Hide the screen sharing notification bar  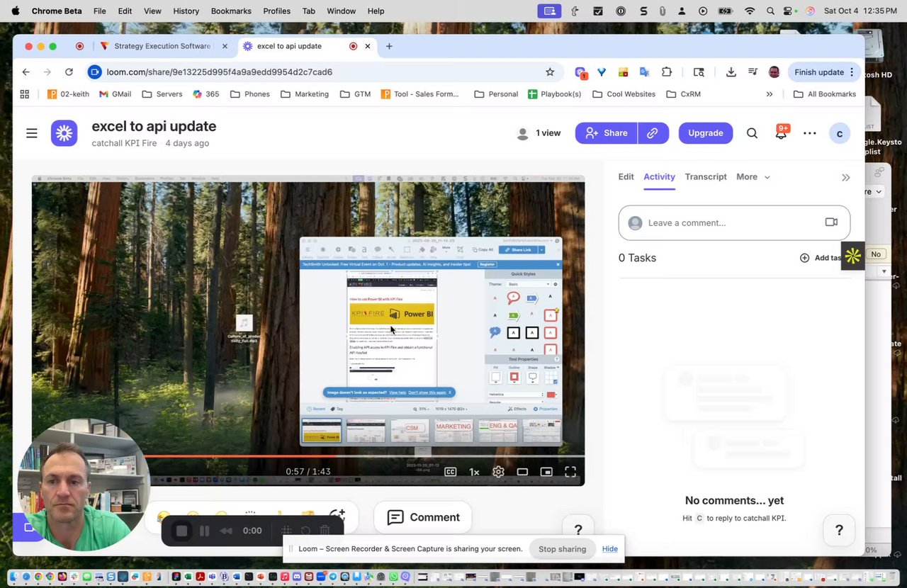click(x=610, y=549)
